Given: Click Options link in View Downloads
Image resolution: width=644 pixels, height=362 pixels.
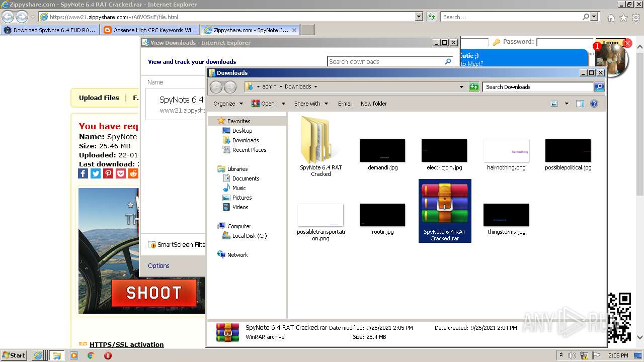Looking at the screenshot, I should pyautogui.click(x=158, y=265).
